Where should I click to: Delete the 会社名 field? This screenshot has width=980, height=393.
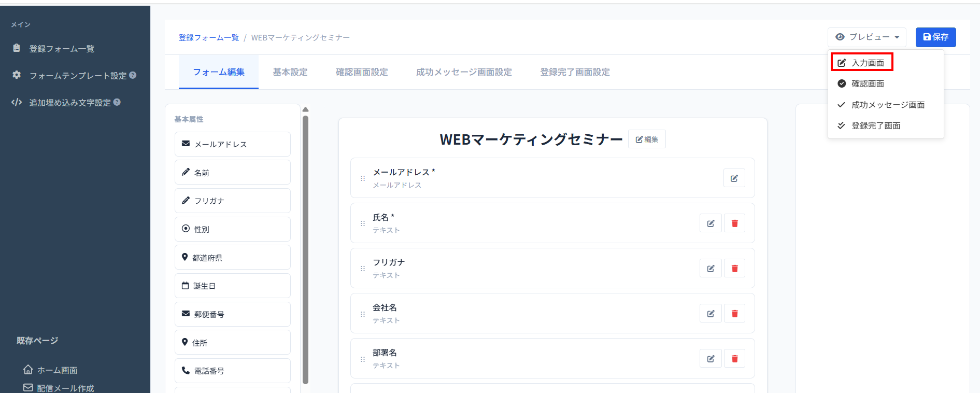click(x=734, y=314)
